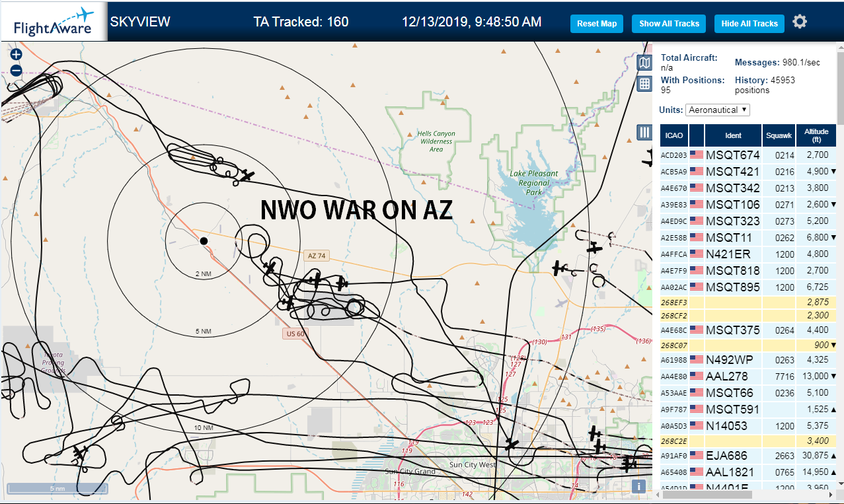Open the settings gear
The width and height of the screenshot is (844, 504).
800,22
